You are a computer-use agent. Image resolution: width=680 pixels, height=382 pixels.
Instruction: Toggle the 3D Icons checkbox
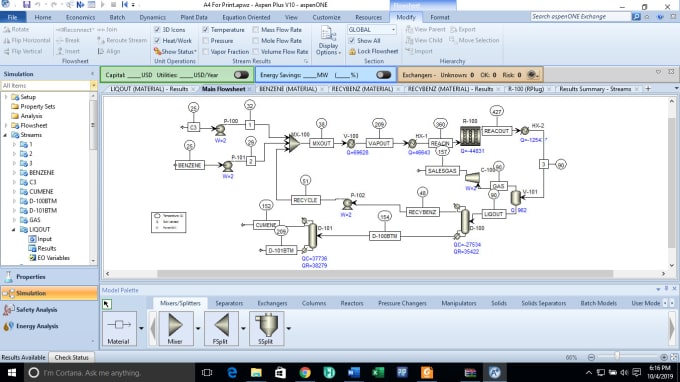click(x=157, y=29)
